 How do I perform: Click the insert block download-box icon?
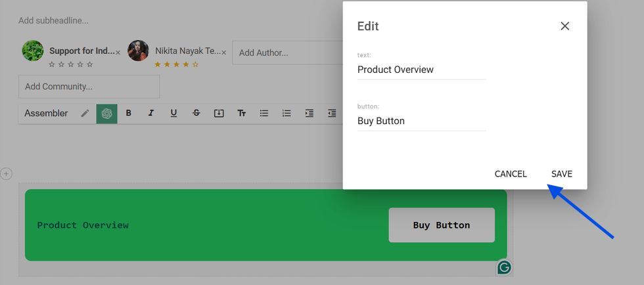click(219, 114)
